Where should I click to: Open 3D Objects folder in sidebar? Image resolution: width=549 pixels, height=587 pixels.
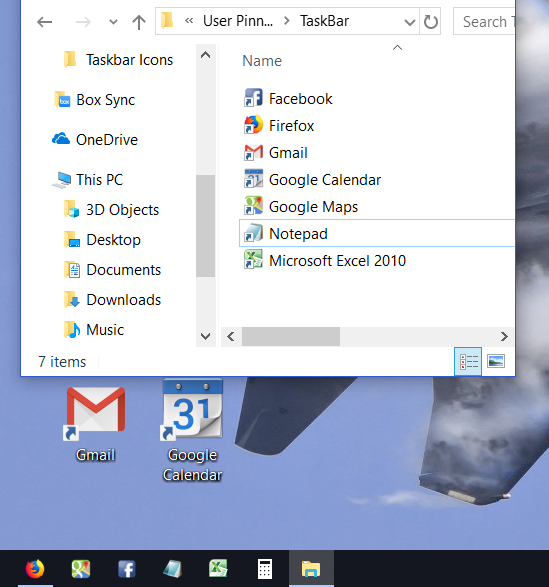pyautogui.click(x=111, y=210)
